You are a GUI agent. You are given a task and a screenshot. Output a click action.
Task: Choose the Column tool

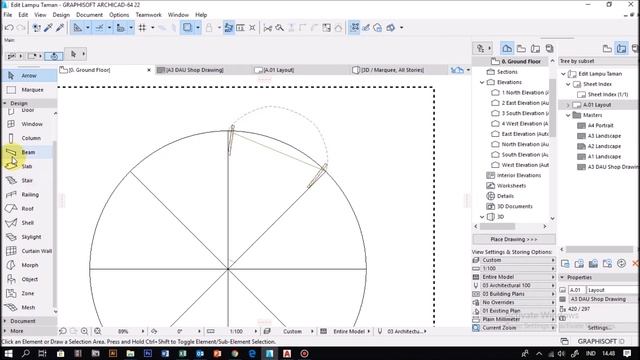point(29,138)
